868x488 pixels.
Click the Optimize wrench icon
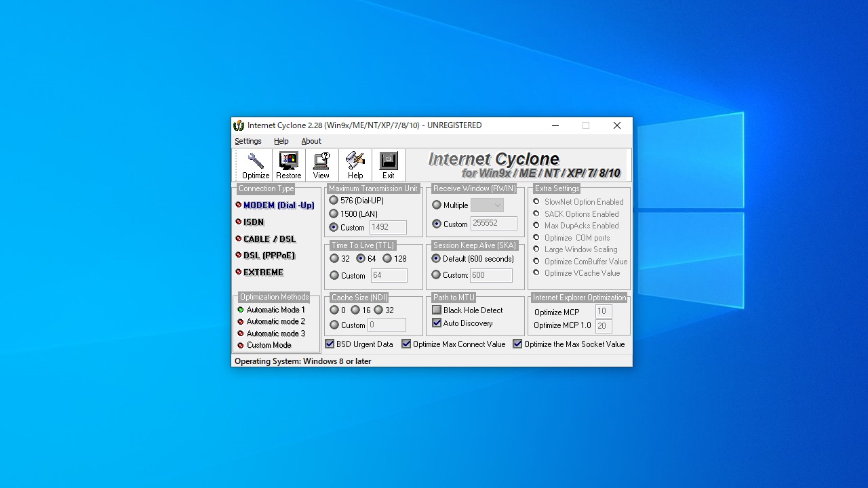256,161
